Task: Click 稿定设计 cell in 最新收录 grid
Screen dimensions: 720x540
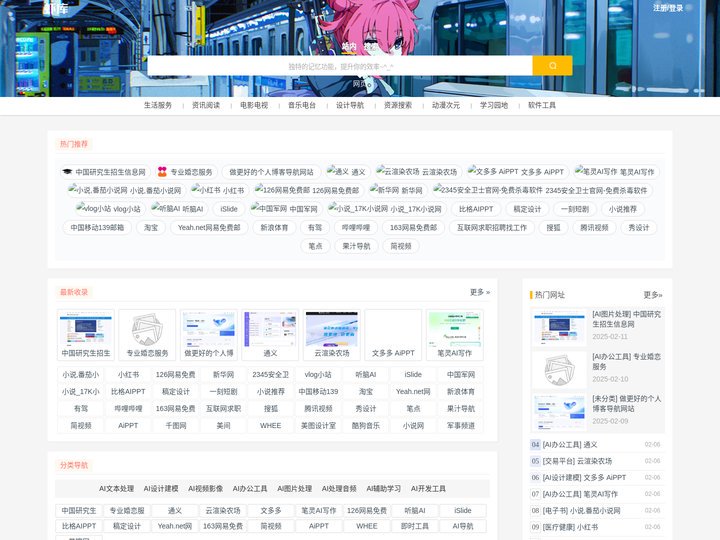Action: pyautogui.click(x=176, y=392)
